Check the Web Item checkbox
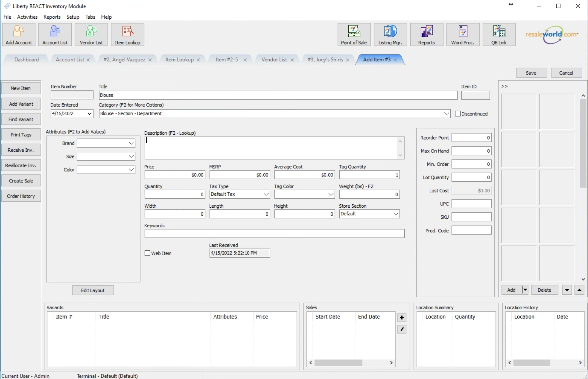Image resolution: width=588 pixels, height=379 pixels. [x=147, y=253]
